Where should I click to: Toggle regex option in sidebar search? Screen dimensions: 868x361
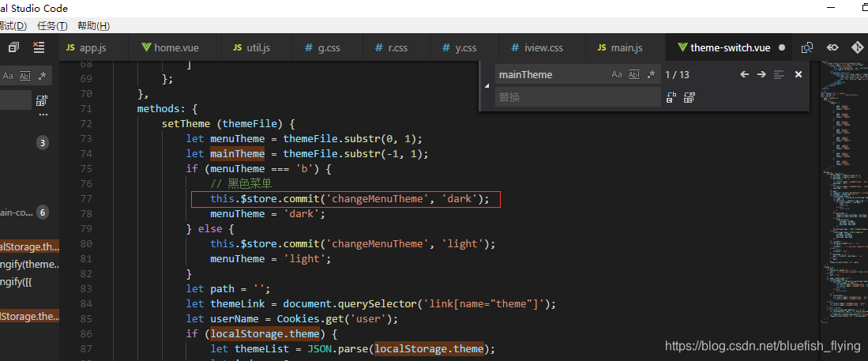42,76
